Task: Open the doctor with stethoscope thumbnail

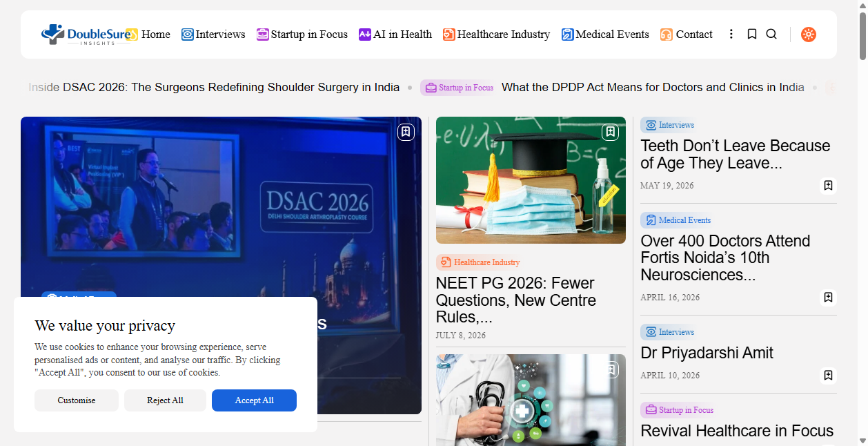Action: [x=531, y=400]
